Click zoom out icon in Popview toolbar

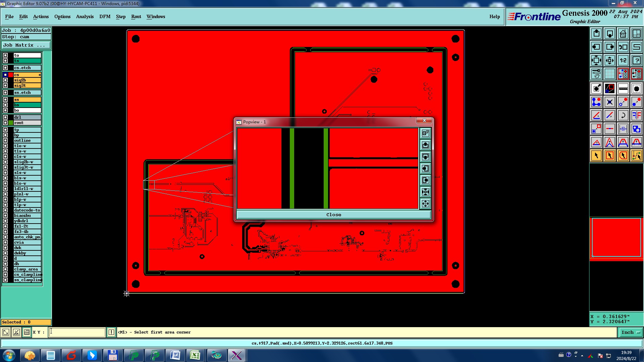pyautogui.click(x=425, y=204)
